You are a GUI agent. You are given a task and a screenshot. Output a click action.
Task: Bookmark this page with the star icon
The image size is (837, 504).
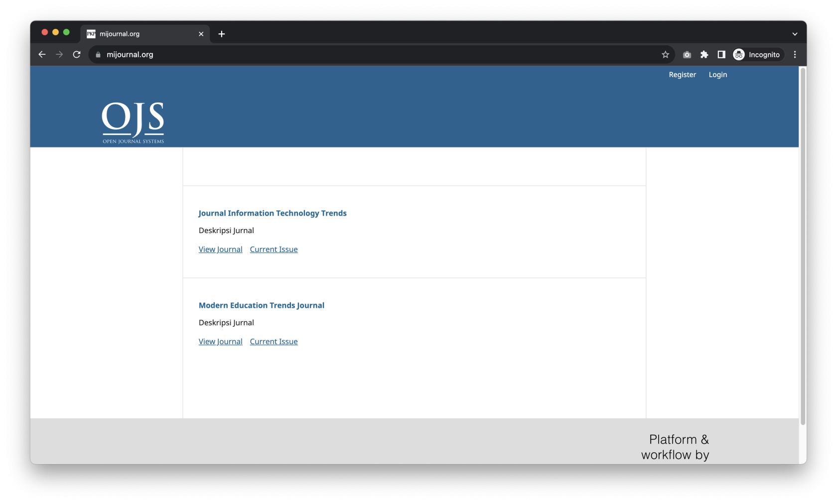pyautogui.click(x=665, y=55)
